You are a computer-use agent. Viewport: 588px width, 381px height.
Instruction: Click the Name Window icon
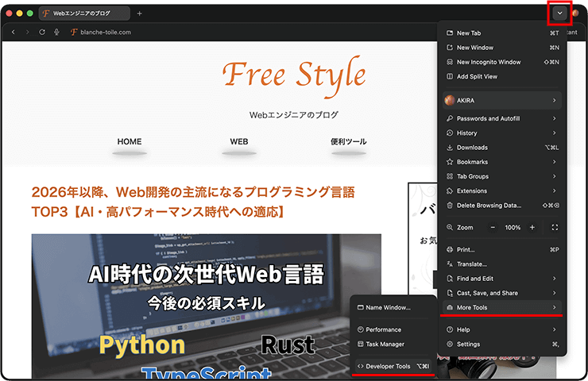[361, 307]
